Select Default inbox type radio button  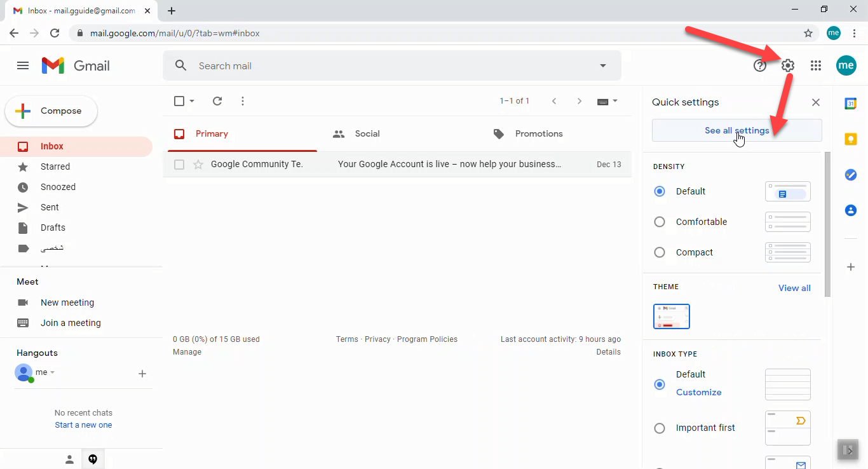pos(660,384)
